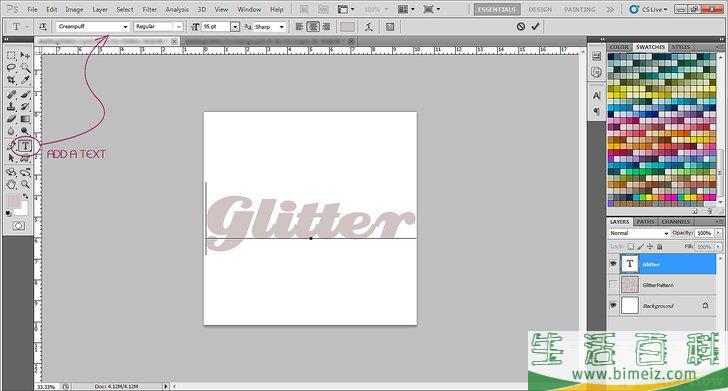
Task: Select the Eyedropper tool
Action: 25,80
